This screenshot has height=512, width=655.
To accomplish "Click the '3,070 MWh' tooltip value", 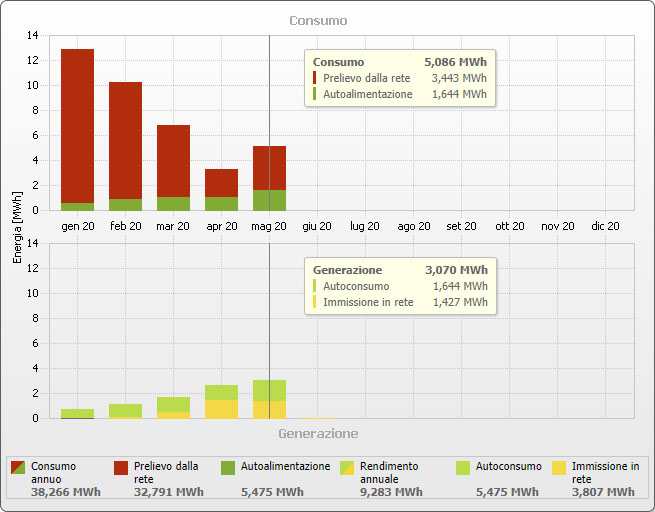I will coord(457,270).
